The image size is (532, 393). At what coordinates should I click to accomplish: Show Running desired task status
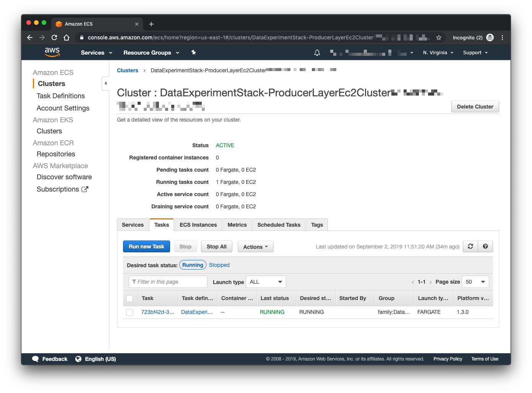click(193, 265)
